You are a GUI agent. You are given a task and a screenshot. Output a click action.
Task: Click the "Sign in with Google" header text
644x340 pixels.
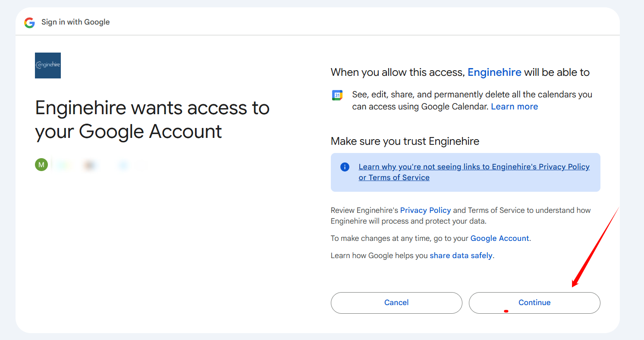pos(75,22)
